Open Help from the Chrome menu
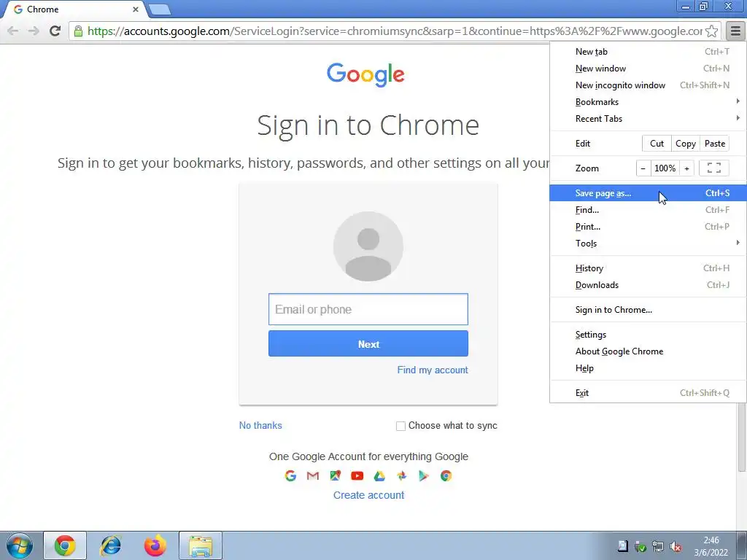 tap(648, 368)
